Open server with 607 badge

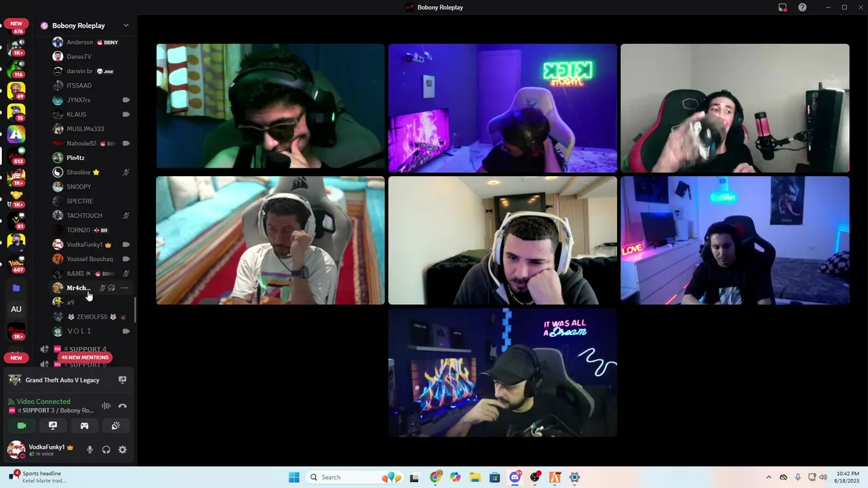point(16,264)
